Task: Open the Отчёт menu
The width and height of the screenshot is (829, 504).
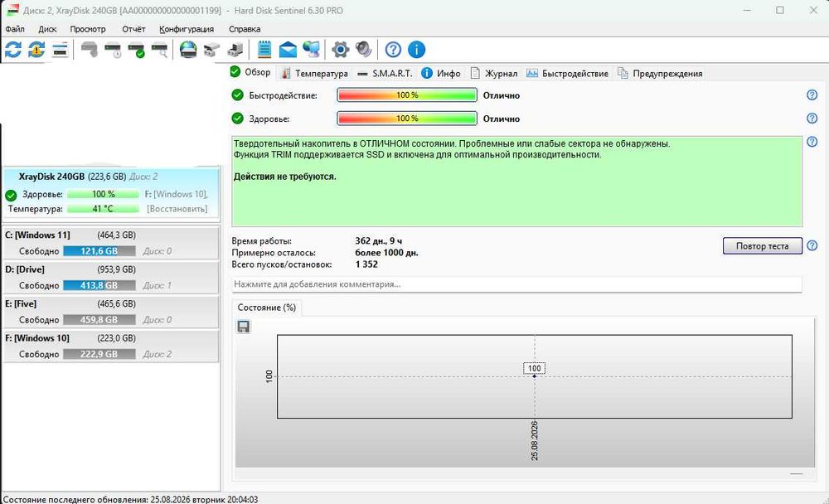Action: (x=133, y=29)
